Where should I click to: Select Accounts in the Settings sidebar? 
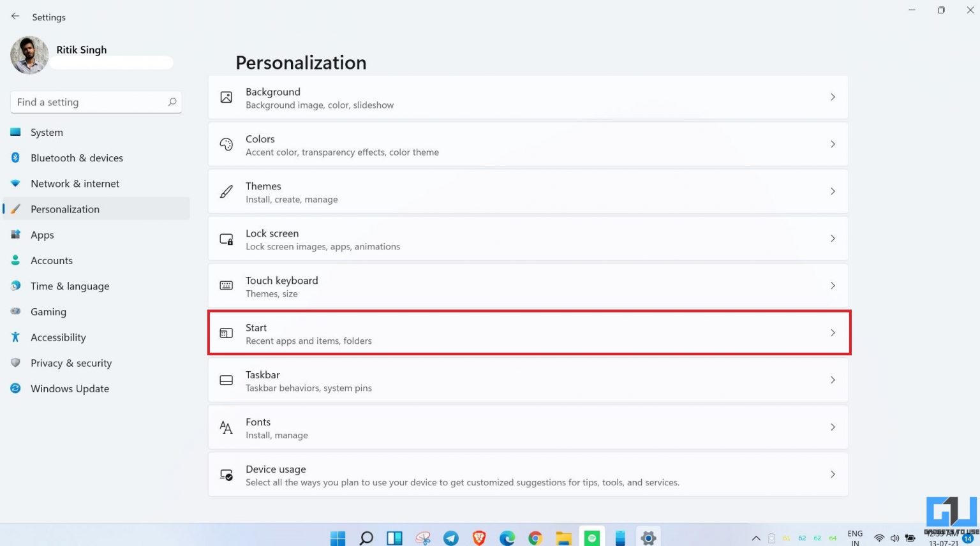52,260
